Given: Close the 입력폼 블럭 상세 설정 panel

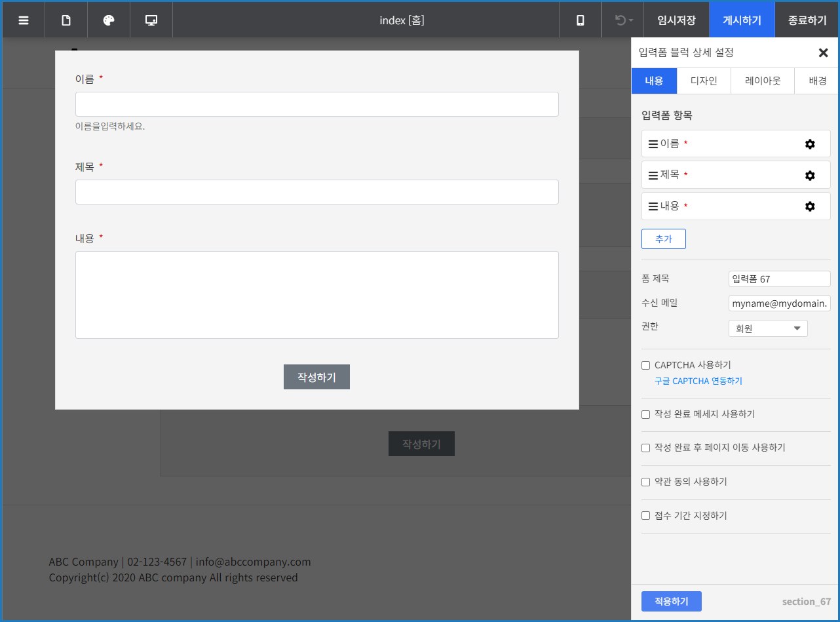Looking at the screenshot, I should (x=823, y=52).
